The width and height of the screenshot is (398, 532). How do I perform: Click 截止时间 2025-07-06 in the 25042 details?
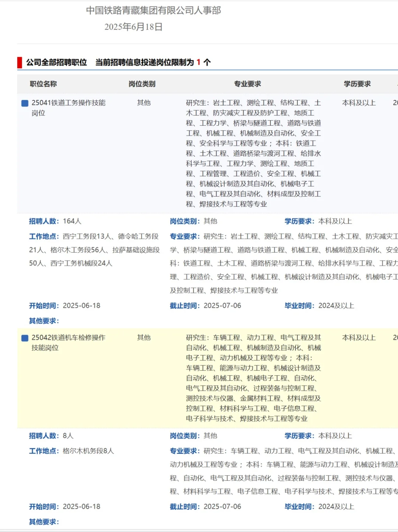tap(205, 507)
